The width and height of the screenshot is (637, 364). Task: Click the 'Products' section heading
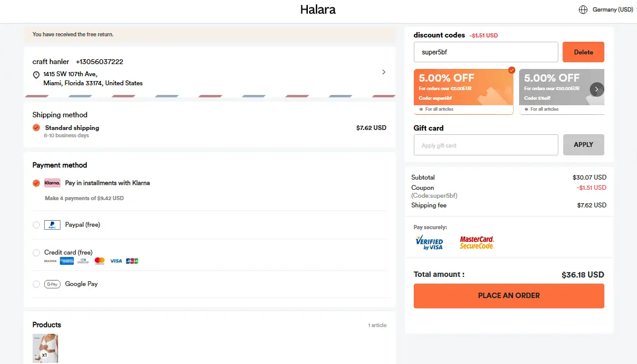47,325
